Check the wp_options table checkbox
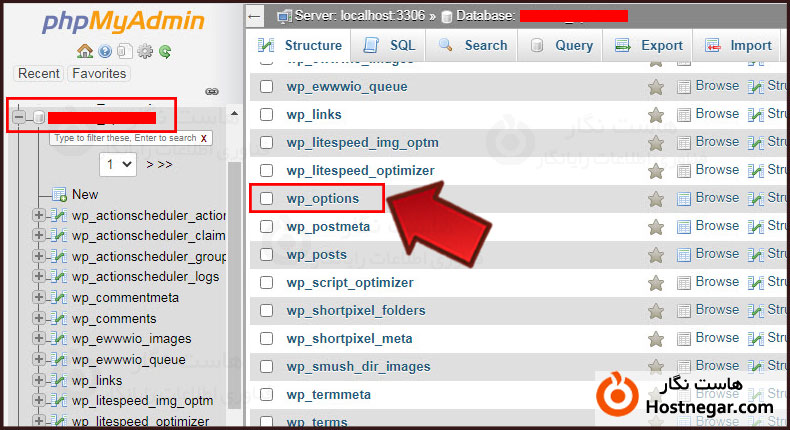This screenshot has width=790, height=430. tap(267, 199)
